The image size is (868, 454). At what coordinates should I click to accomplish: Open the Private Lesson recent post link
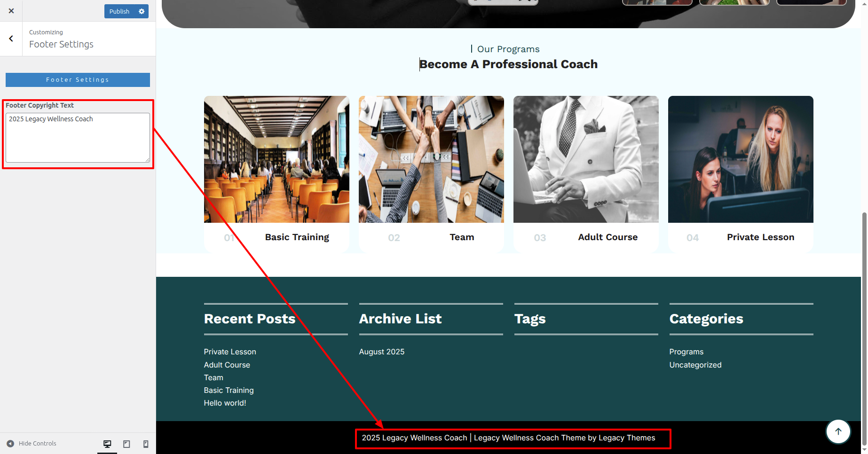pyautogui.click(x=230, y=352)
